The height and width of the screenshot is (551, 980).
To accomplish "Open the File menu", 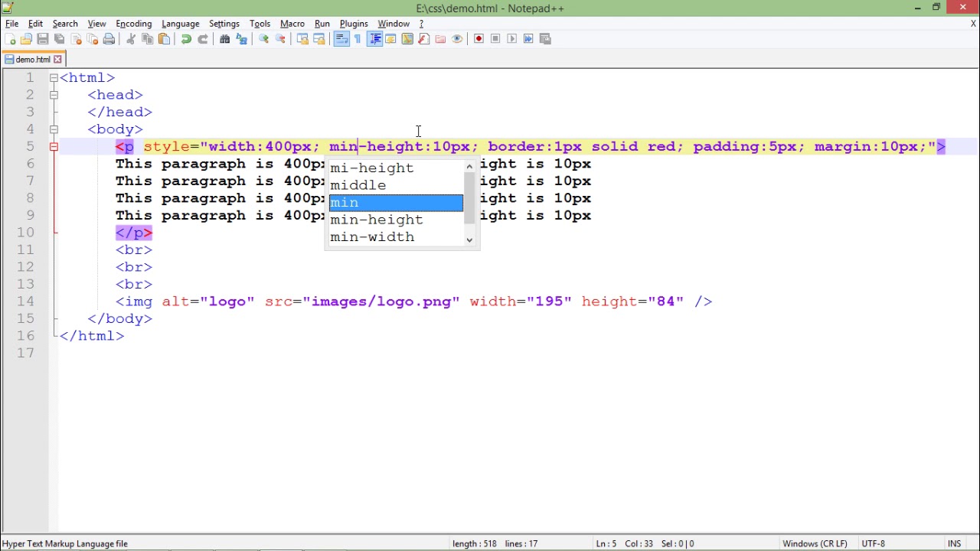I will (12, 24).
